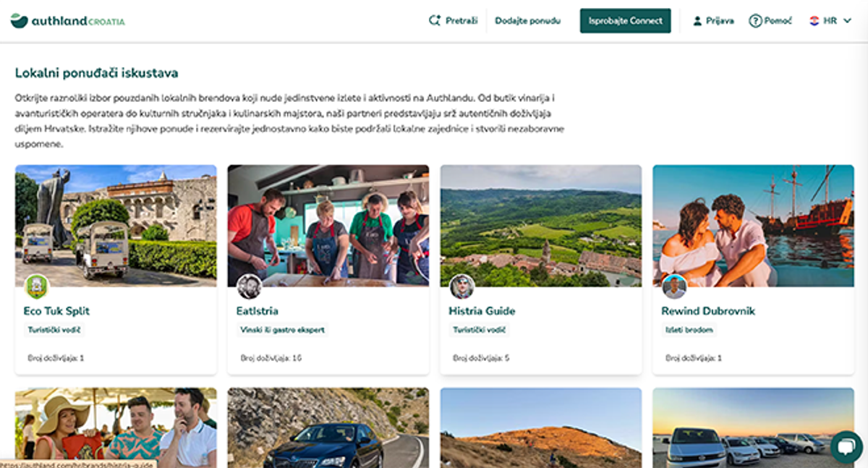Open the Histria Guide brand link
The image size is (868, 468).
481,311
